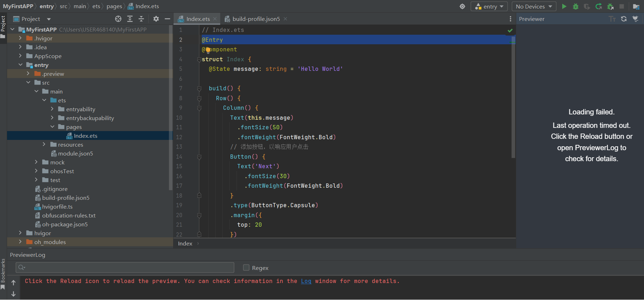Click the Select Opened File locate icon

click(x=118, y=19)
